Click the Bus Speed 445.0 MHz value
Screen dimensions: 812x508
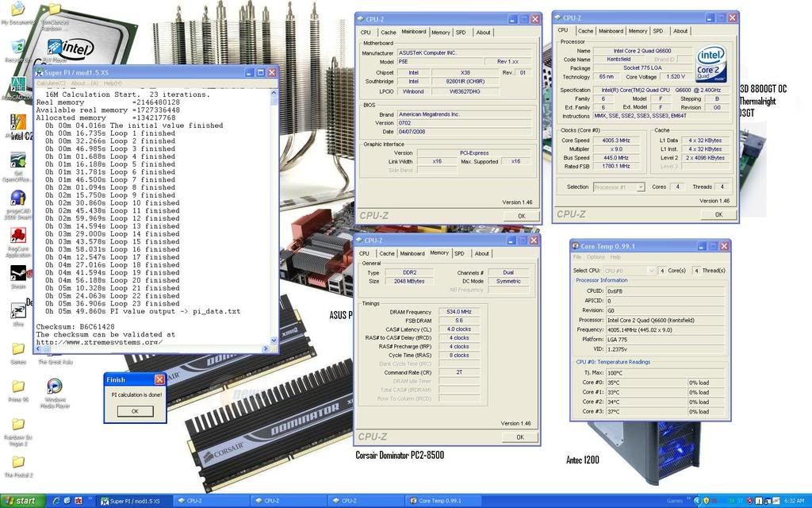point(615,158)
